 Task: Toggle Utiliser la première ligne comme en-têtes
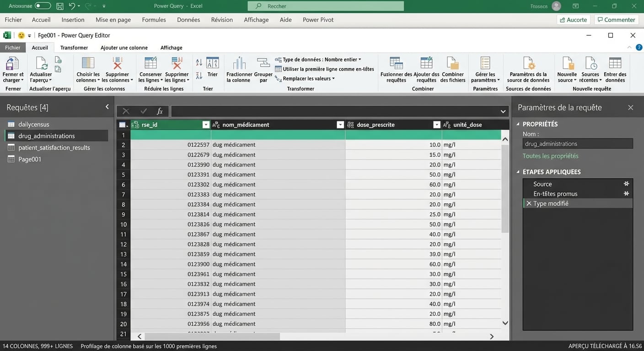(324, 69)
